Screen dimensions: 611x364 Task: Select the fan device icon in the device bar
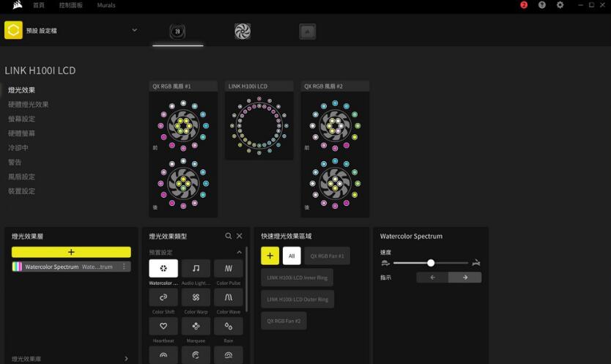tap(242, 31)
